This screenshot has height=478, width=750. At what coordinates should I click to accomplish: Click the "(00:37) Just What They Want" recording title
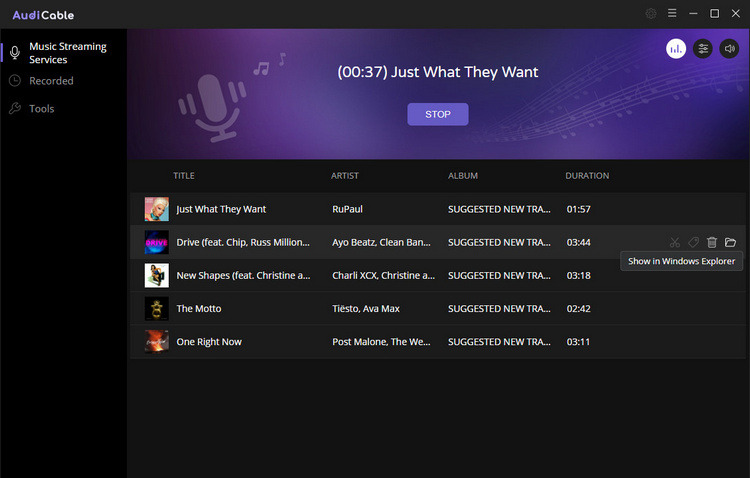pos(438,72)
